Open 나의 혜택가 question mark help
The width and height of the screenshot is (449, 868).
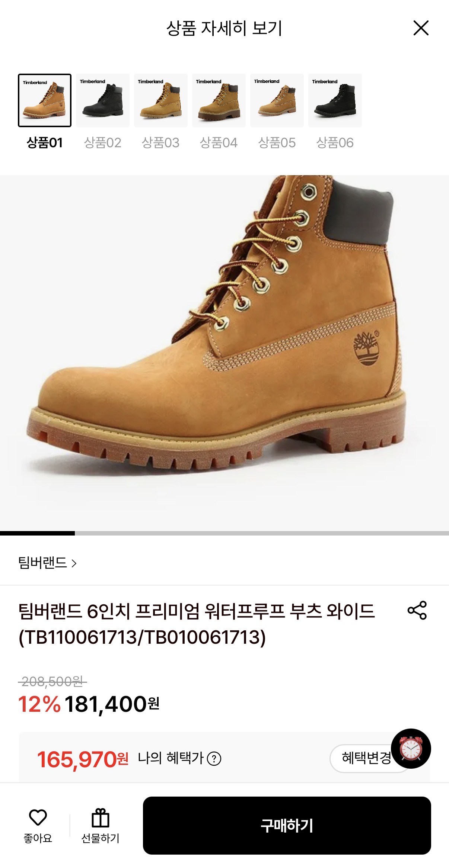(214, 759)
